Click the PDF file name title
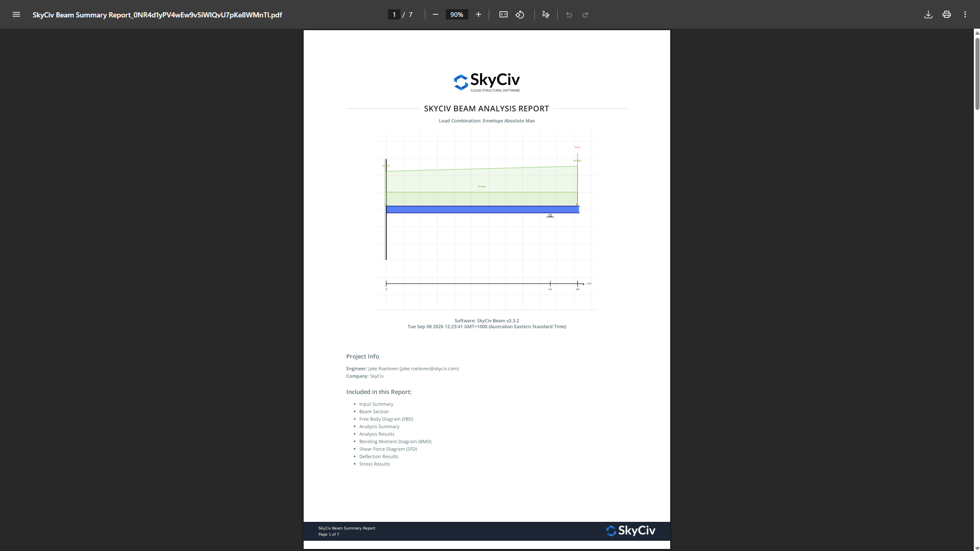This screenshot has height=551, width=980. click(x=157, y=15)
